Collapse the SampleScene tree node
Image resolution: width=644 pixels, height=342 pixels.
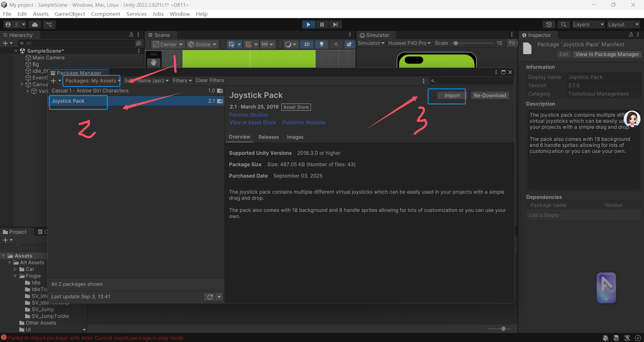click(x=16, y=51)
